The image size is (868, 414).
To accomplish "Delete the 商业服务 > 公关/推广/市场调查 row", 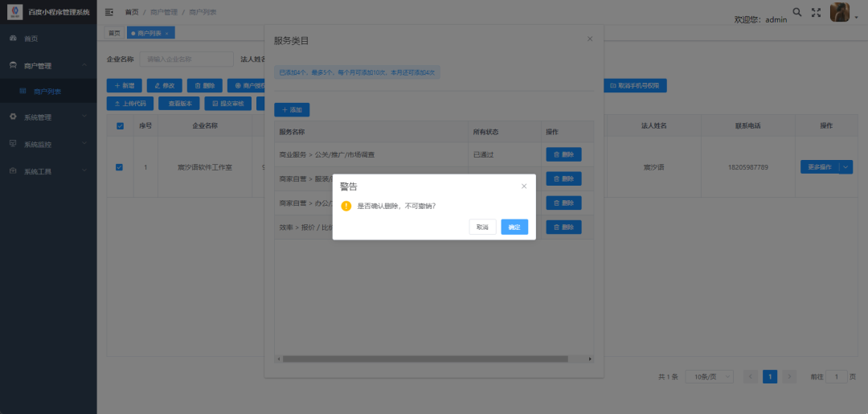I will coord(563,154).
